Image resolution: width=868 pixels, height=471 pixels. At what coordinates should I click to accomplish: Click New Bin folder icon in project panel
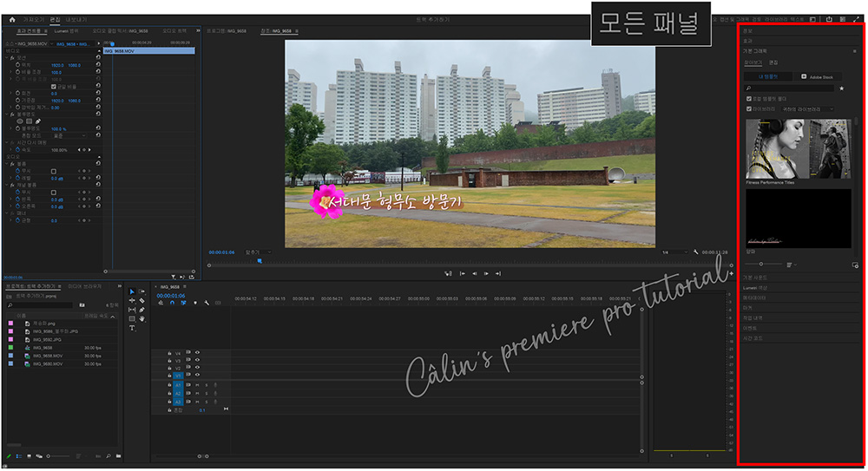(x=118, y=456)
